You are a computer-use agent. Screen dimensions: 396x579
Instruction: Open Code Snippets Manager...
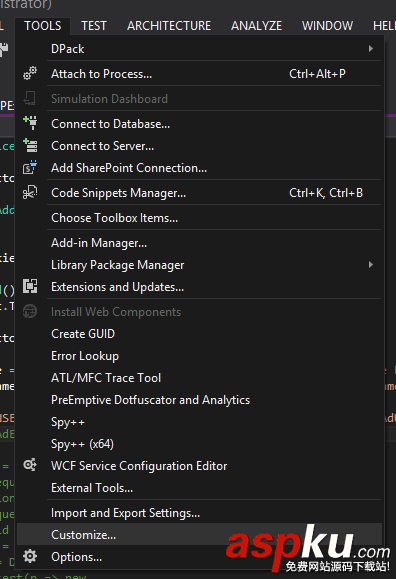[x=199, y=193]
